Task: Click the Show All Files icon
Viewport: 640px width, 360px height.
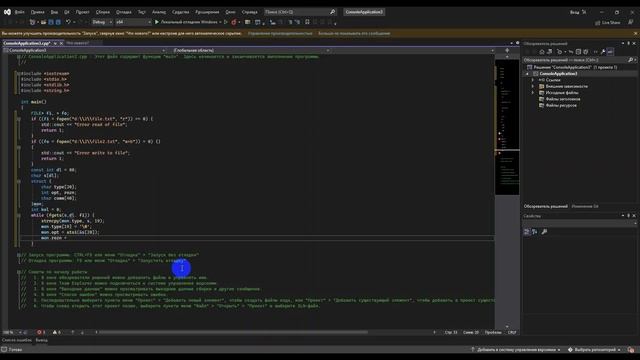Action: [x=586, y=52]
